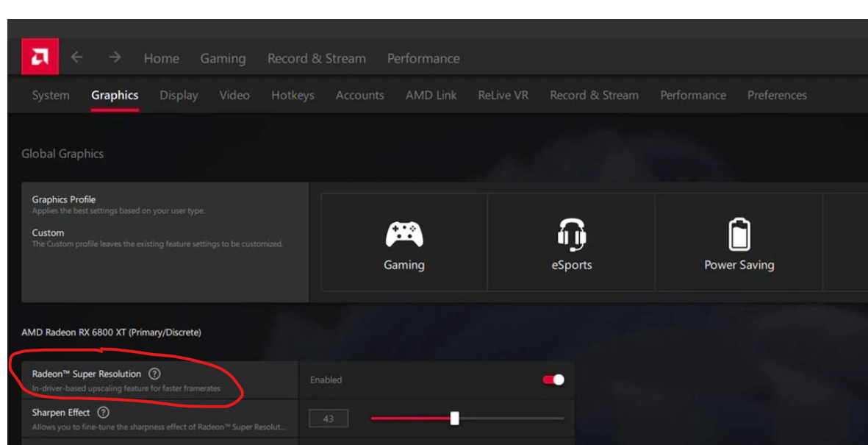
Task: Open Record & Stream settings tab
Action: tap(594, 96)
